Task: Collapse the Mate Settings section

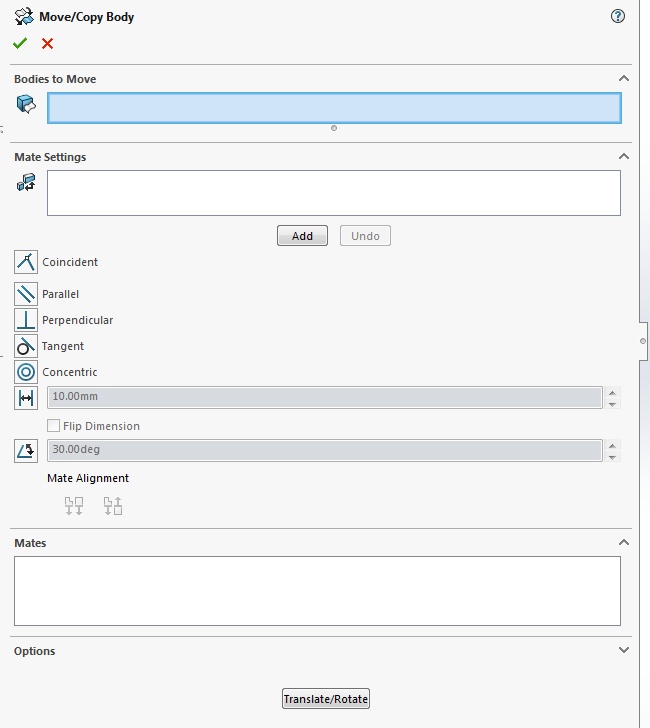Action: click(624, 156)
